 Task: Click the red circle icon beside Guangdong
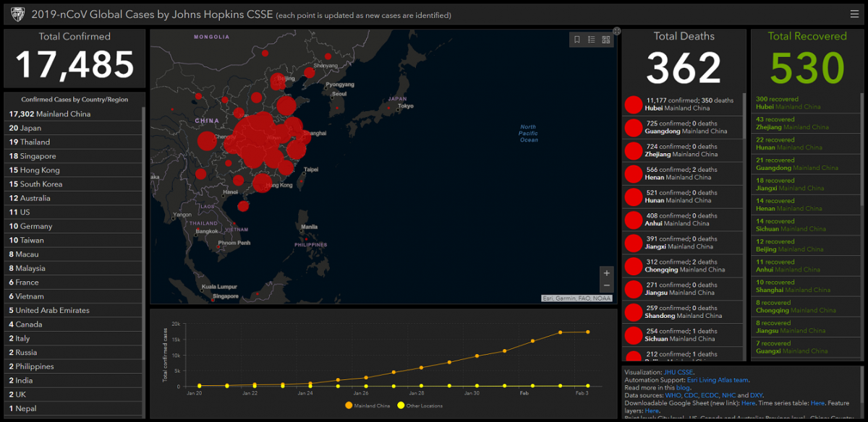pos(634,128)
